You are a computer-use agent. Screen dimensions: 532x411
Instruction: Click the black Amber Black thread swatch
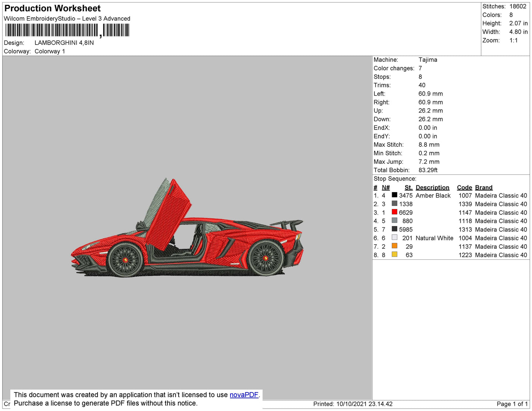[394, 195]
